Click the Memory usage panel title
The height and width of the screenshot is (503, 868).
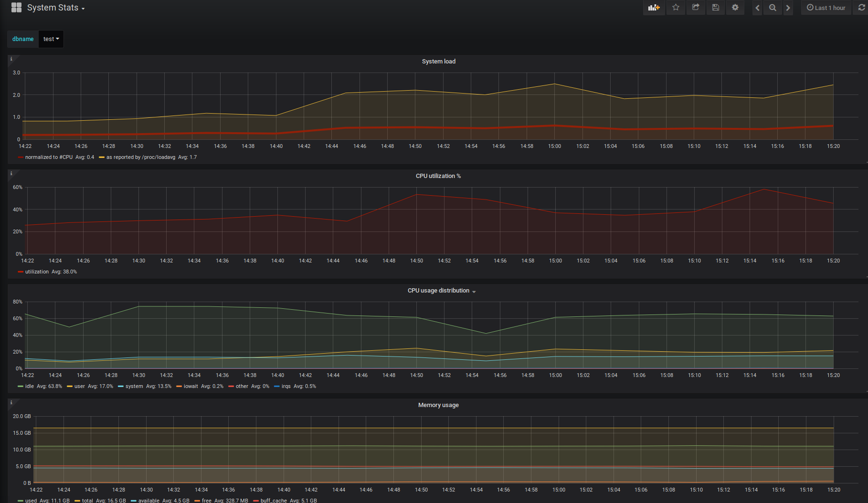point(438,405)
